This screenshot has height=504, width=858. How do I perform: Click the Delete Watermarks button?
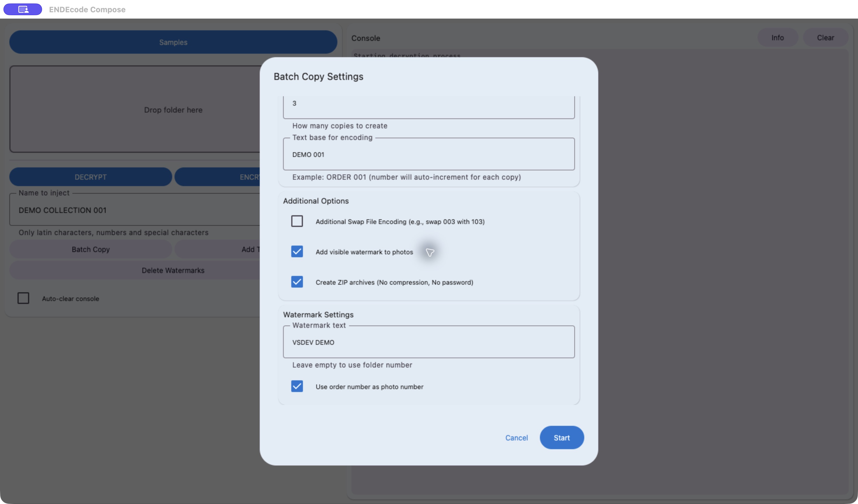click(x=135, y=271)
